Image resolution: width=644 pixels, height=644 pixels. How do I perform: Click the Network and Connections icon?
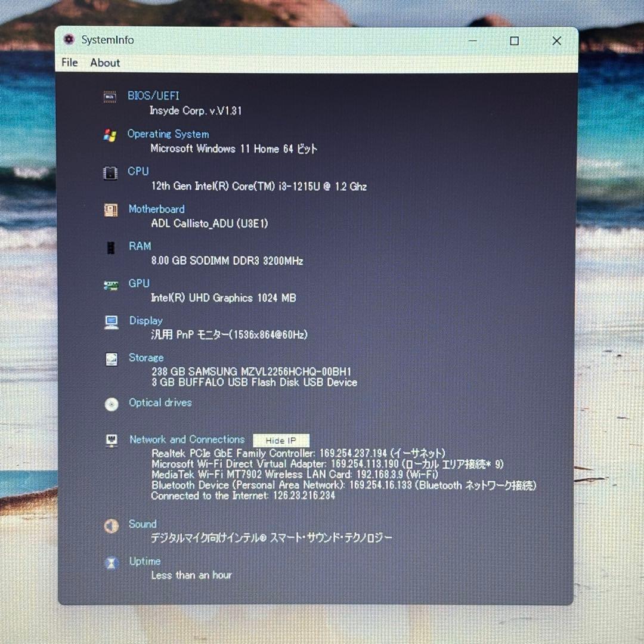click(111, 439)
